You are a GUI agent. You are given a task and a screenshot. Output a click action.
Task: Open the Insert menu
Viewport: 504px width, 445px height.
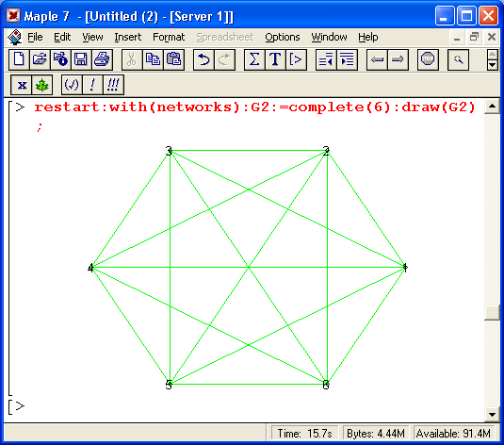click(127, 37)
